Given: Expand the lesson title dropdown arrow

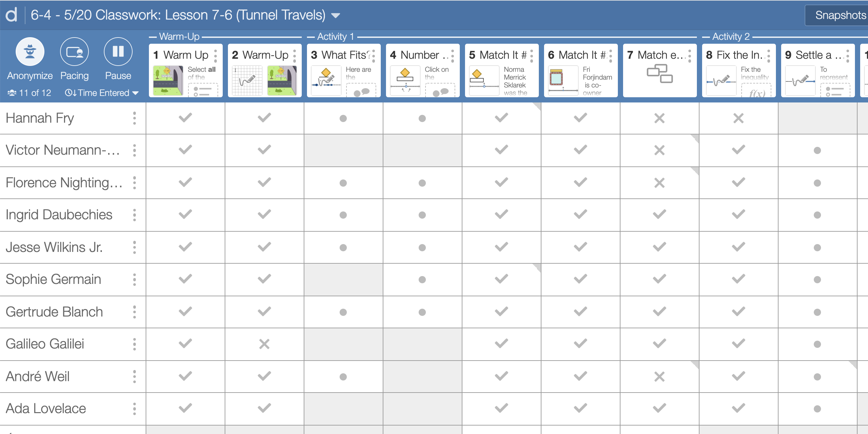Looking at the screenshot, I should pyautogui.click(x=336, y=15).
